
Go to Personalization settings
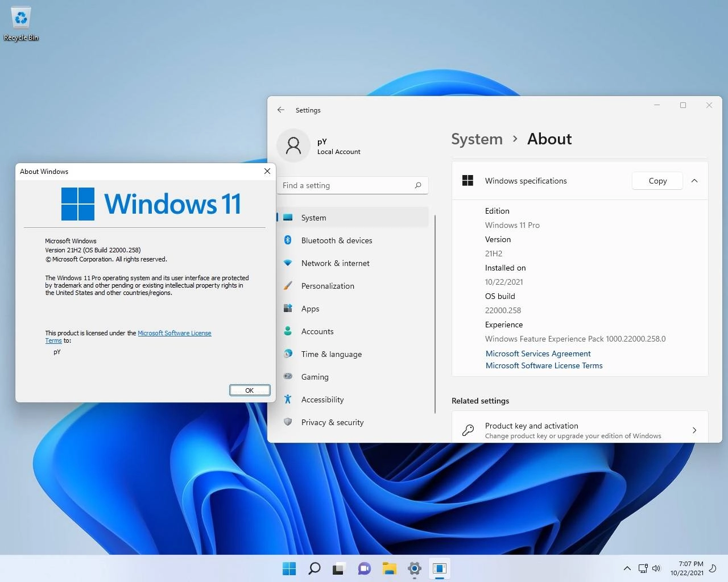[x=353, y=286]
